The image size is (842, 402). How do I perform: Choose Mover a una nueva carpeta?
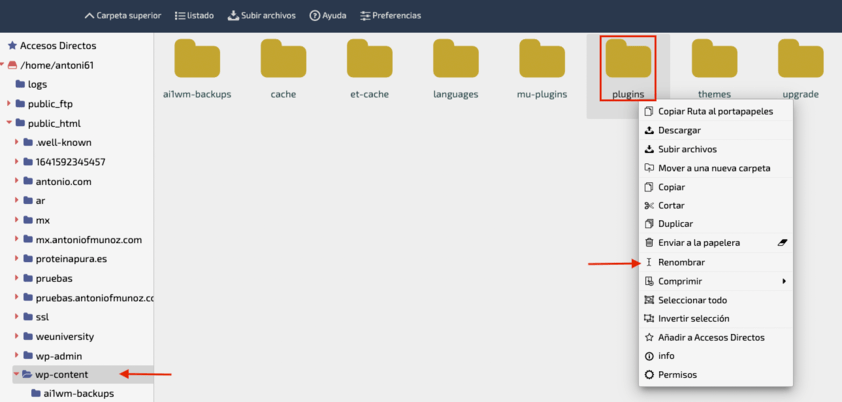716,168
